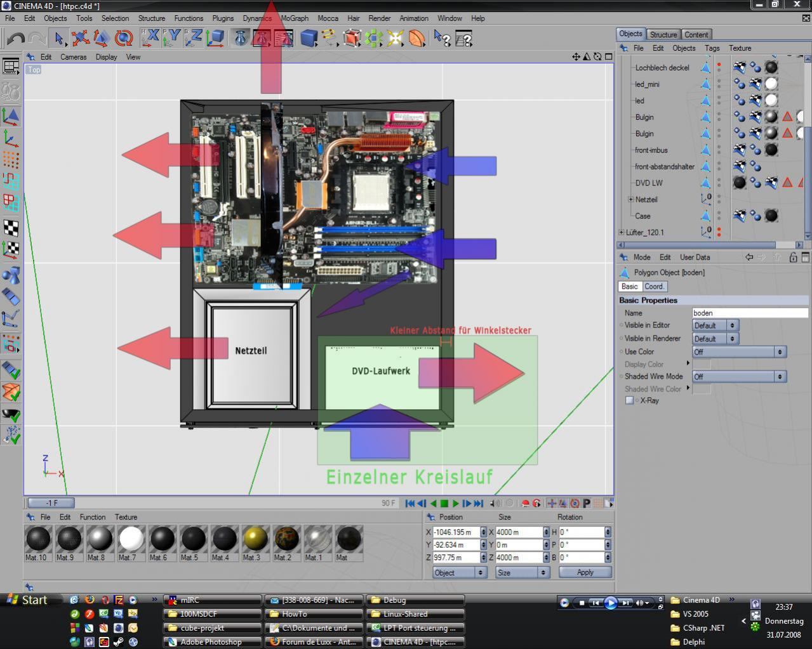Lock the Y axis

click(171, 38)
